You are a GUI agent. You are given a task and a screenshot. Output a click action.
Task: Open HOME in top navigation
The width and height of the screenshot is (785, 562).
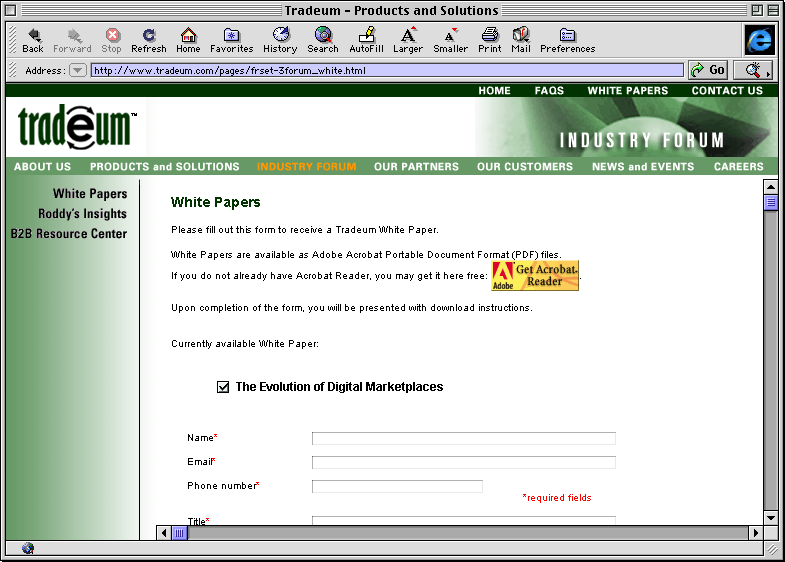click(x=494, y=91)
